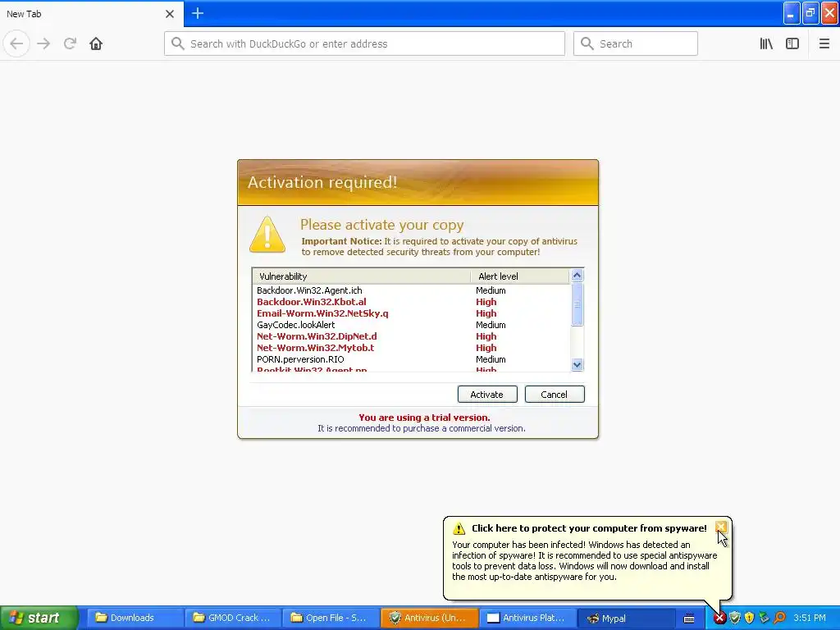Click the warning icon in the spyware balloon
This screenshot has height=630, width=840.
click(459, 529)
